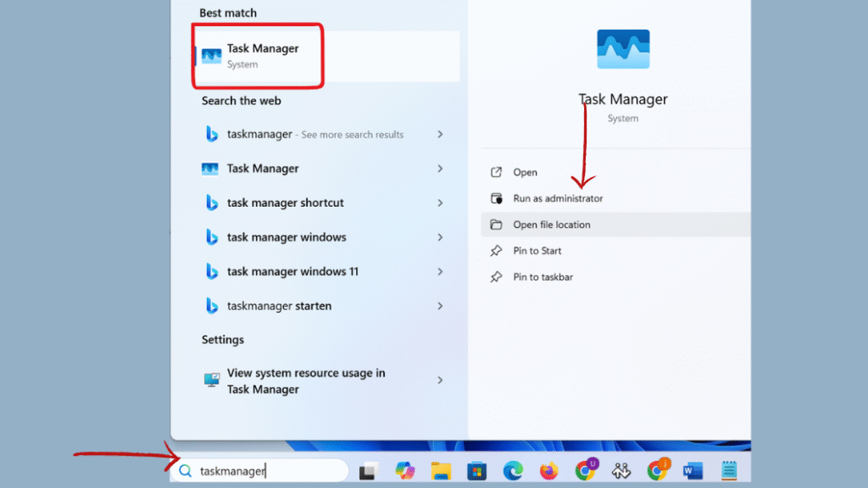
Task: Select Run as administrator
Action: pos(615,198)
